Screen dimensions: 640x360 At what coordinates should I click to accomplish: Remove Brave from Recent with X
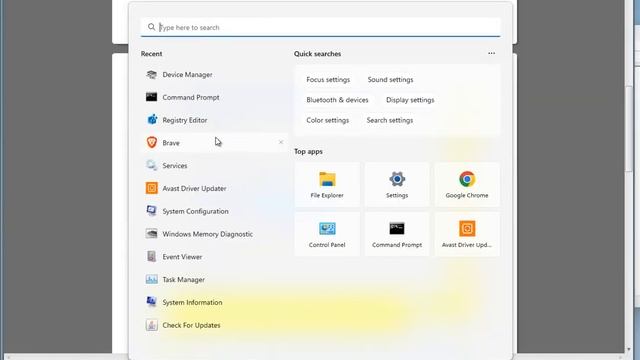[281, 142]
